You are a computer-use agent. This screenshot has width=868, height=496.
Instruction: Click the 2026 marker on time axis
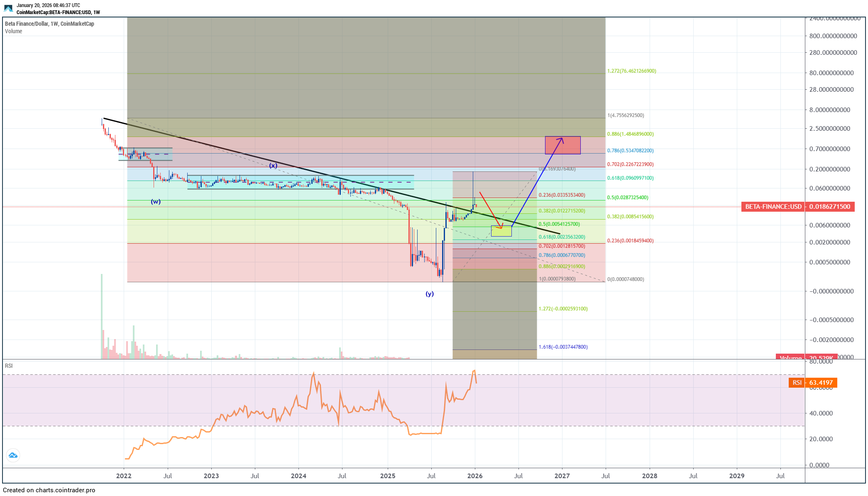474,476
